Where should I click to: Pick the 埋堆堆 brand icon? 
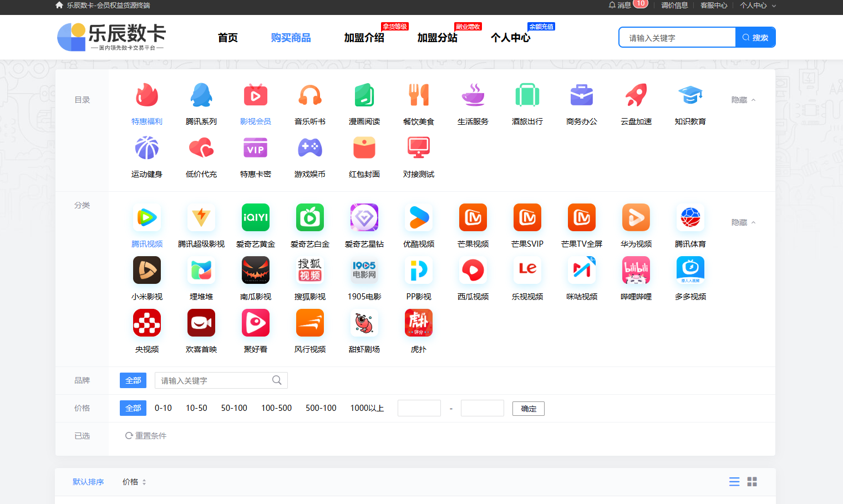click(x=201, y=271)
